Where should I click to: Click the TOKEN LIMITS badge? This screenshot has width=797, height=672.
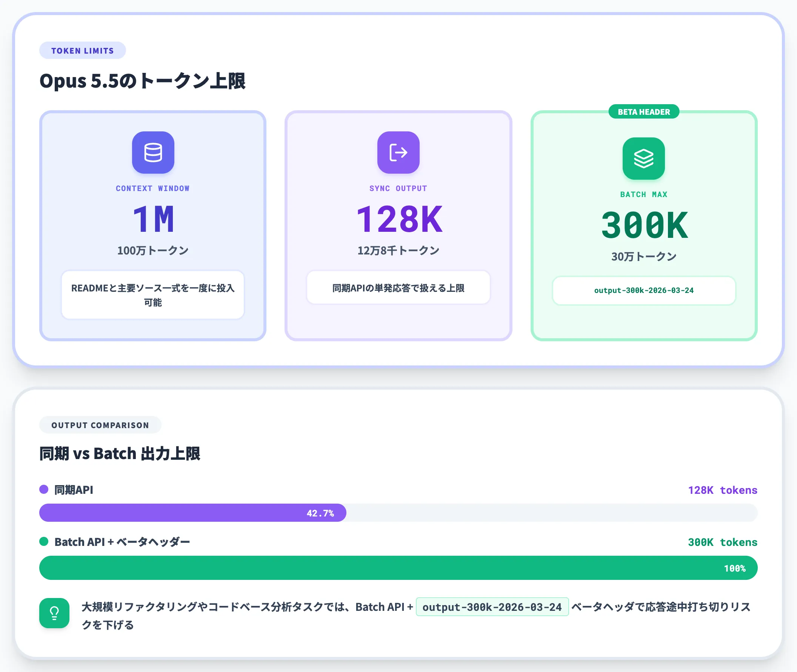tap(83, 51)
